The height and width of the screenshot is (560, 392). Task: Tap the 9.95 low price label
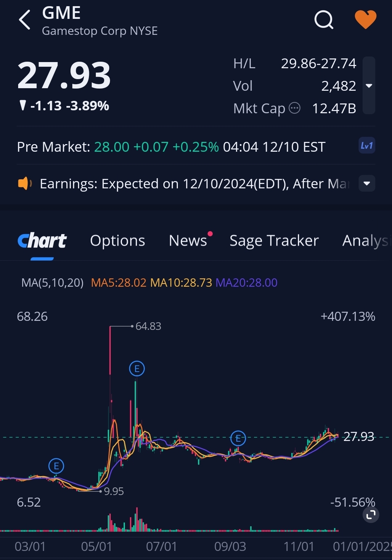point(114,491)
